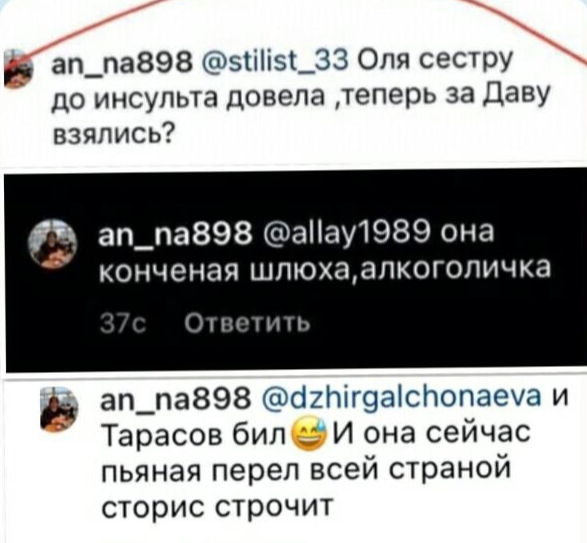This screenshot has height=543, width=587.
Task: Open the avatar beside the @stilist_33 comment
Action: [17, 68]
